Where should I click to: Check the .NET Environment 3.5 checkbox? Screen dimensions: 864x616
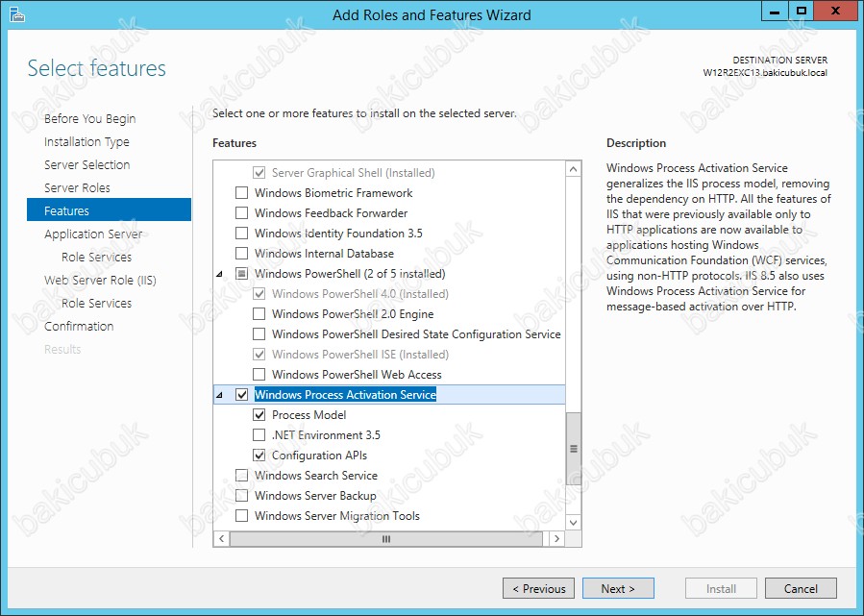point(259,435)
